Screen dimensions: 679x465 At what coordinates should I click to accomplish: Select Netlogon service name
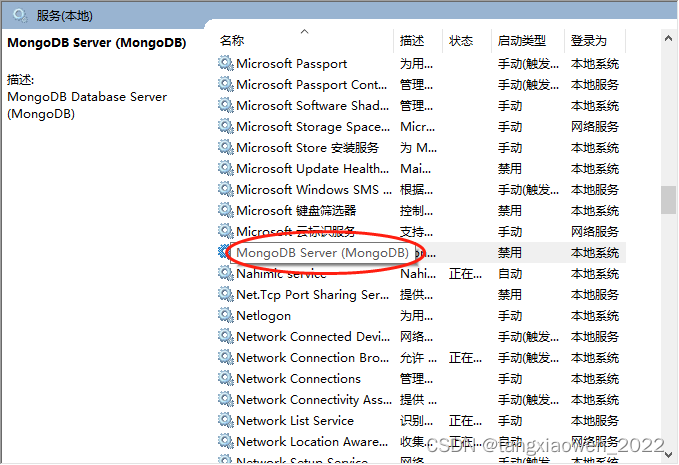(263, 316)
